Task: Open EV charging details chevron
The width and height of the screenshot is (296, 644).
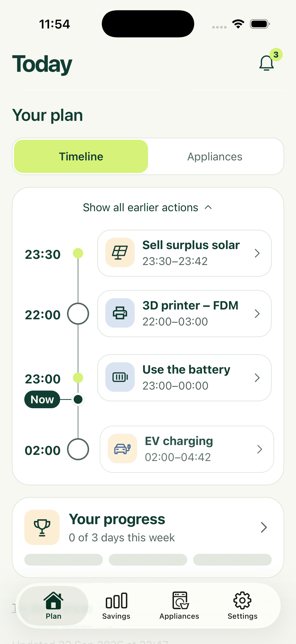Action: click(x=259, y=449)
